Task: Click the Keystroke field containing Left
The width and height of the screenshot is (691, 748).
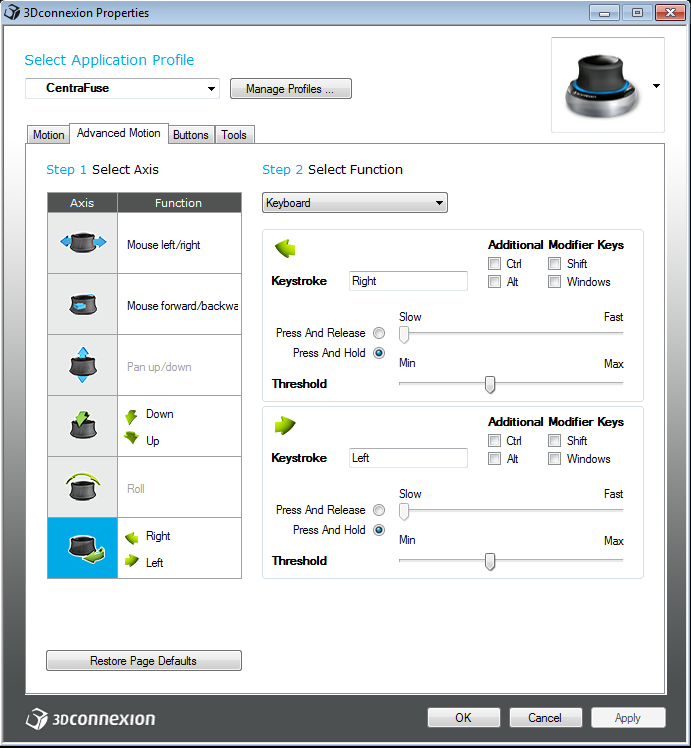Action: click(x=408, y=458)
